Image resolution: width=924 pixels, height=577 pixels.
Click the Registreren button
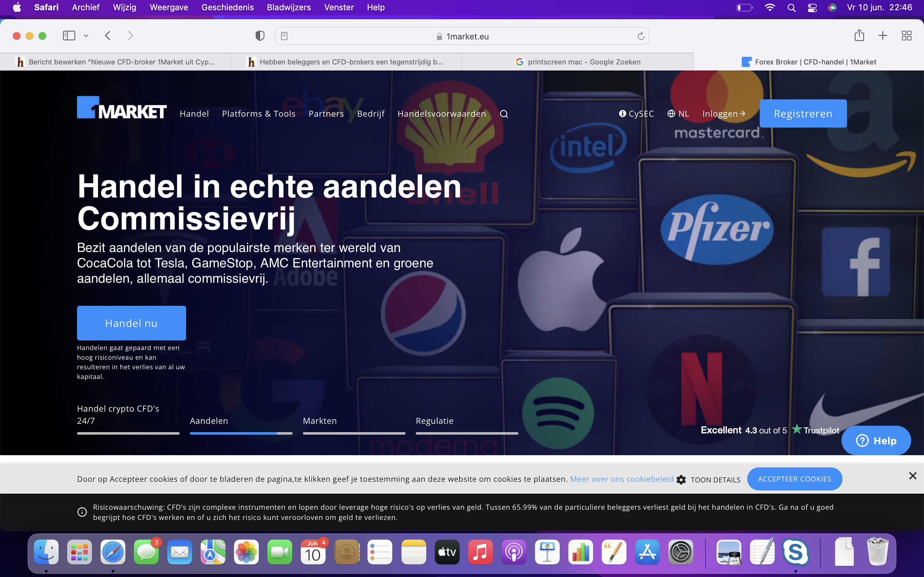click(803, 113)
